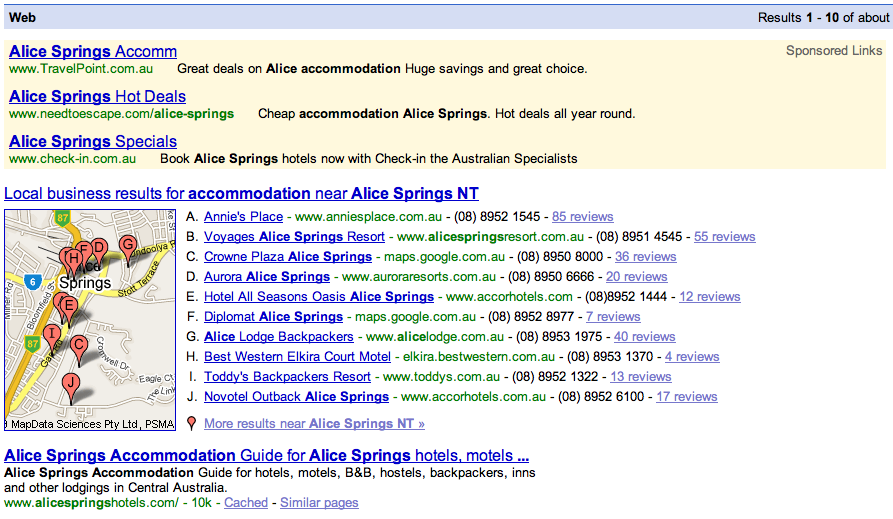Image resolution: width=893 pixels, height=519 pixels.
Task: View 55 reviews for Voyages Resort
Action: 724,237
